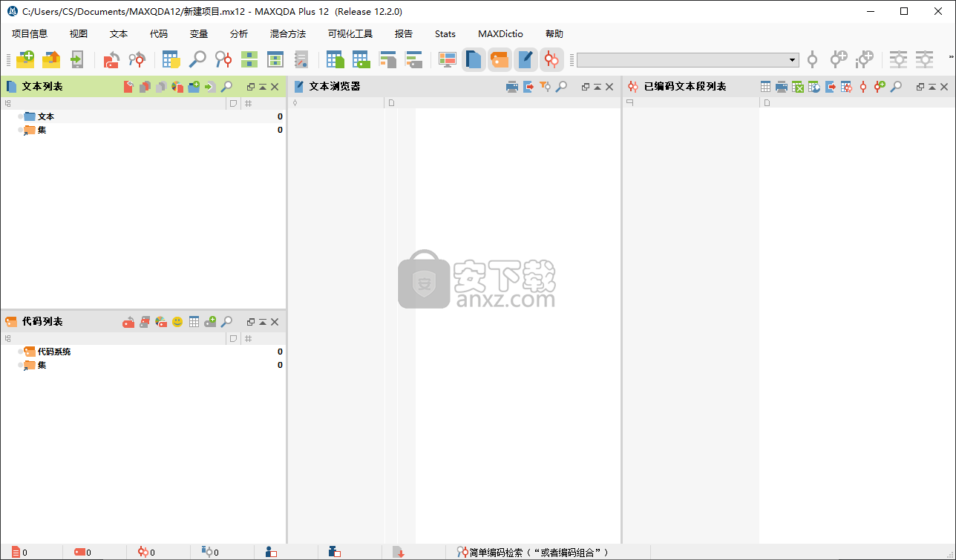Collapse the 代码列表 panel with triangle button
This screenshot has height=560, width=956.
pyautogui.click(x=263, y=322)
